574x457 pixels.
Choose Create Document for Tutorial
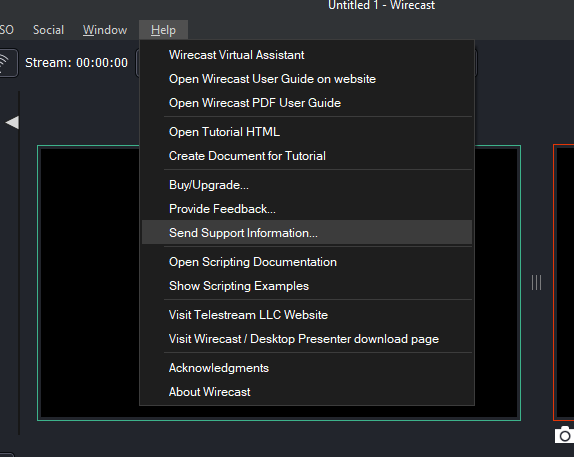pyautogui.click(x=307, y=156)
